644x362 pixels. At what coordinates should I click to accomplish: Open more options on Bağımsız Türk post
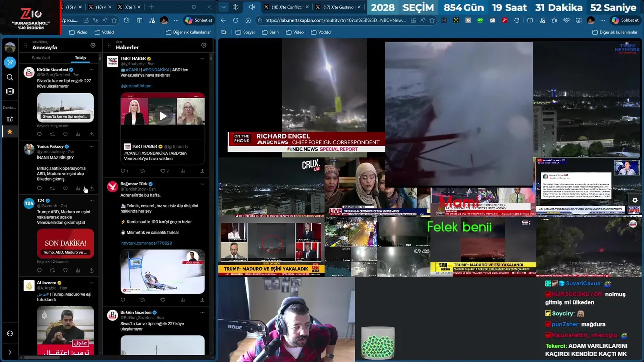click(202, 184)
